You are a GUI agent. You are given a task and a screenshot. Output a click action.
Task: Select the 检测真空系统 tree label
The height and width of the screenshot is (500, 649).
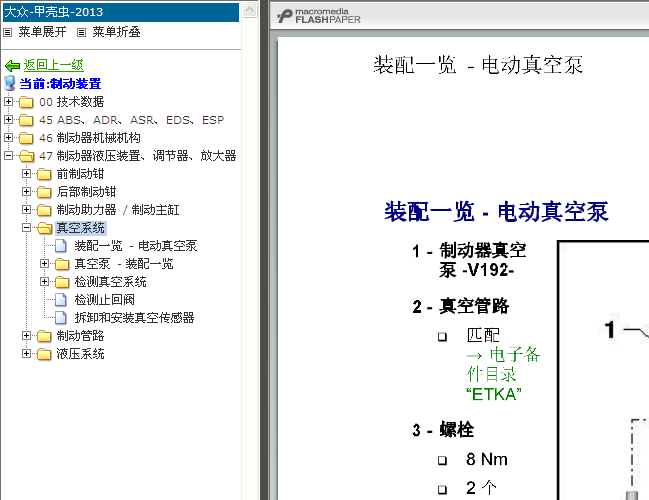111,282
